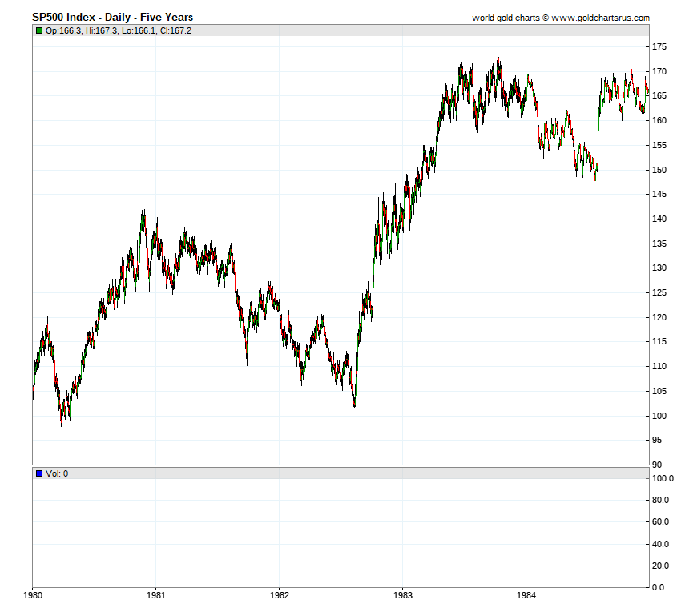Click the 'Op:166.3, Hi:167.3, Lo:166.1, Cl:167.2' readout
The height and width of the screenshot is (616, 681).
tap(119, 30)
